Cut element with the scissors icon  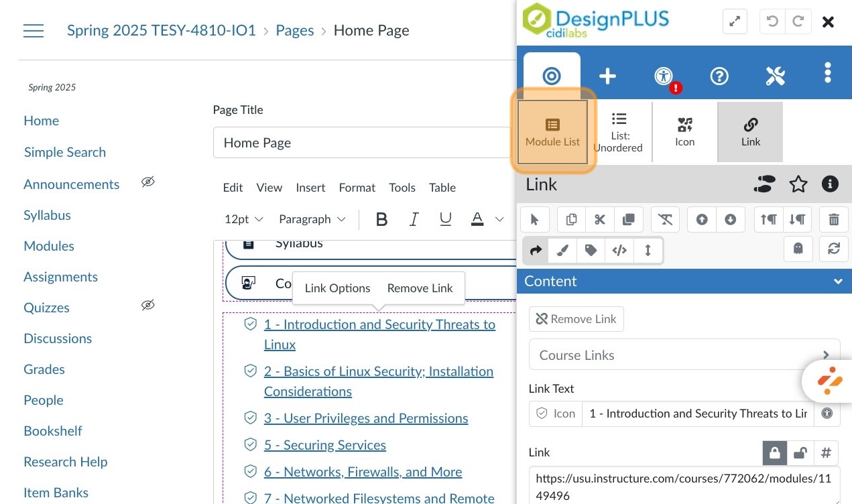click(x=599, y=219)
